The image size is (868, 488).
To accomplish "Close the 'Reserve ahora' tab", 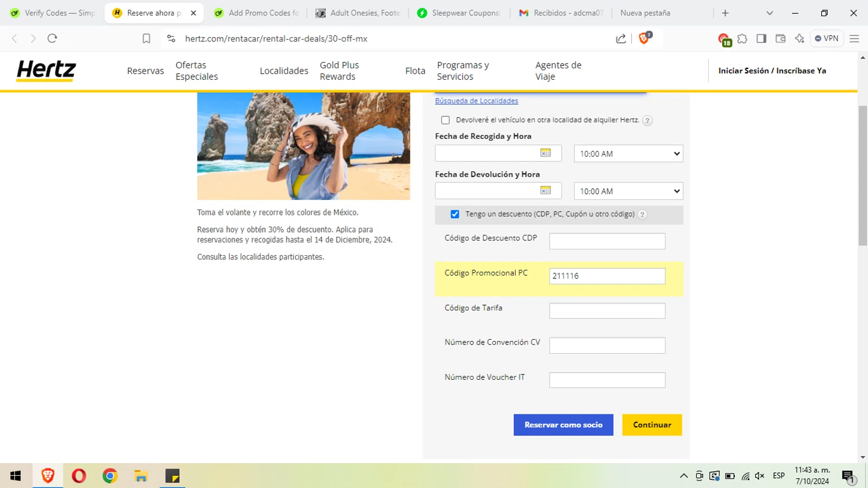I will pyautogui.click(x=193, y=13).
